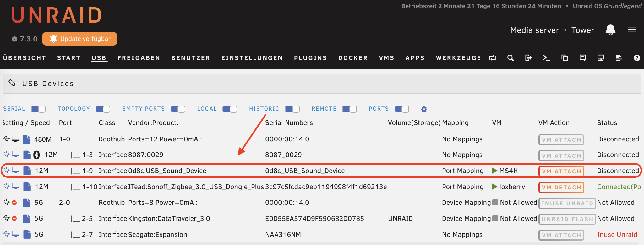Image resolution: width=644 pixels, height=245 pixels.
Task: Click the Unraid OS Grundlegend license text
Action: (607, 6)
